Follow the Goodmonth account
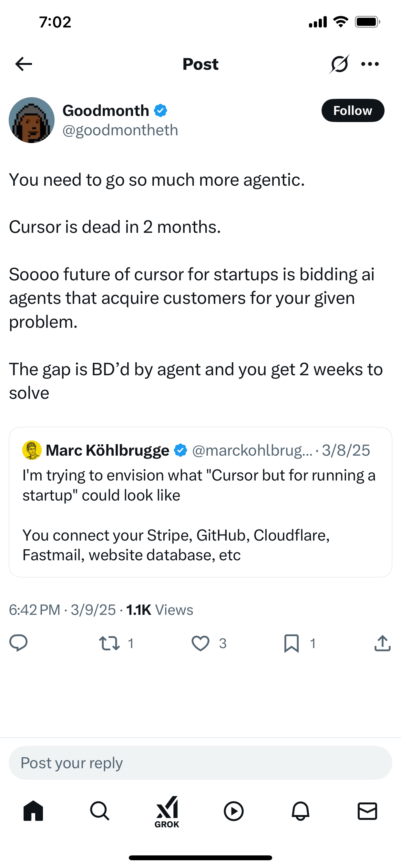The width and height of the screenshot is (401, 868). [353, 110]
